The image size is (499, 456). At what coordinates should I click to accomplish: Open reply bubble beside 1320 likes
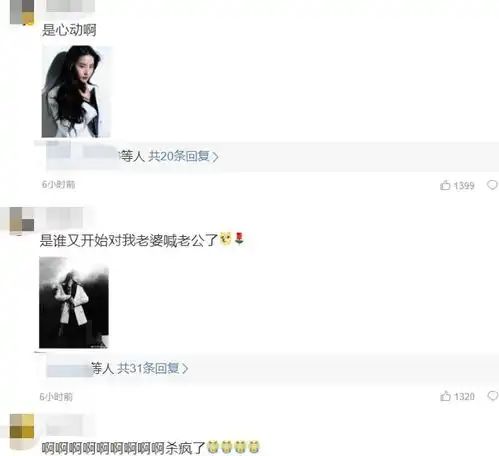pyautogui.click(x=492, y=396)
